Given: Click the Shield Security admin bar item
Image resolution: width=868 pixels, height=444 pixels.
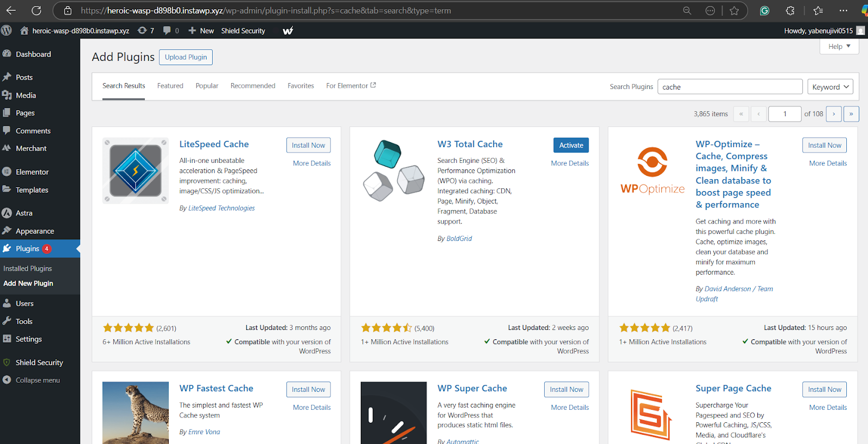Looking at the screenshot, I should [x=243, y=30].
